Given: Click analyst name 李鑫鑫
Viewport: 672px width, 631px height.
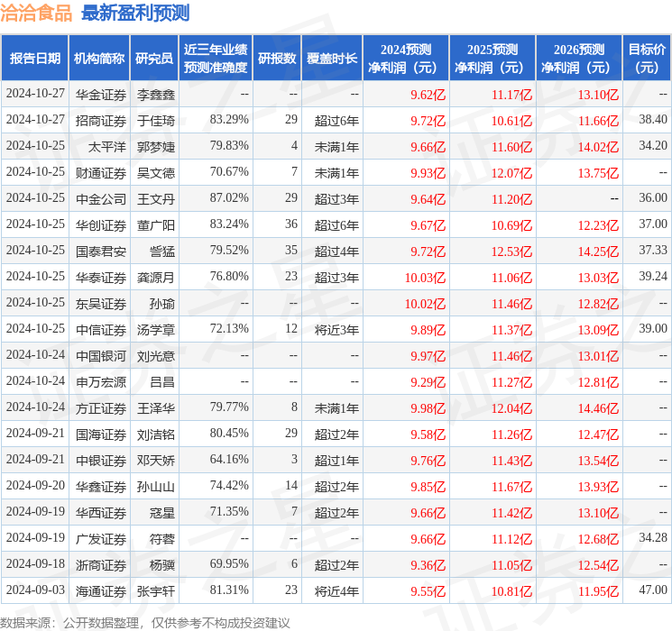Looking at the screenshot, I should click(156, 95).
